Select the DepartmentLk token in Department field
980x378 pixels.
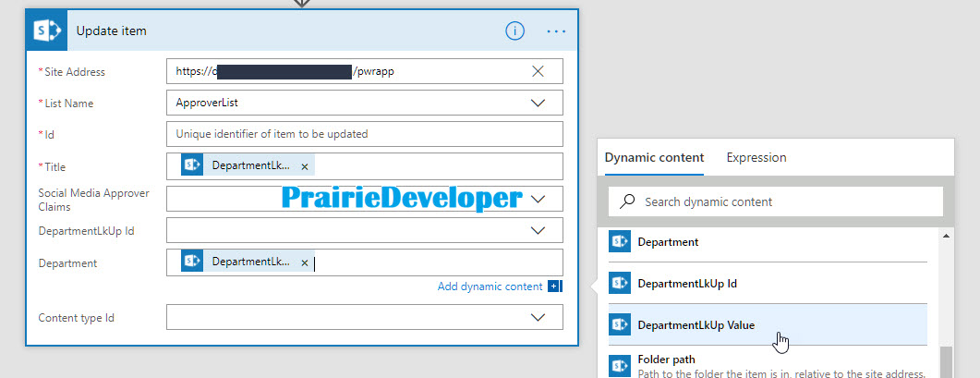(248, 262)
